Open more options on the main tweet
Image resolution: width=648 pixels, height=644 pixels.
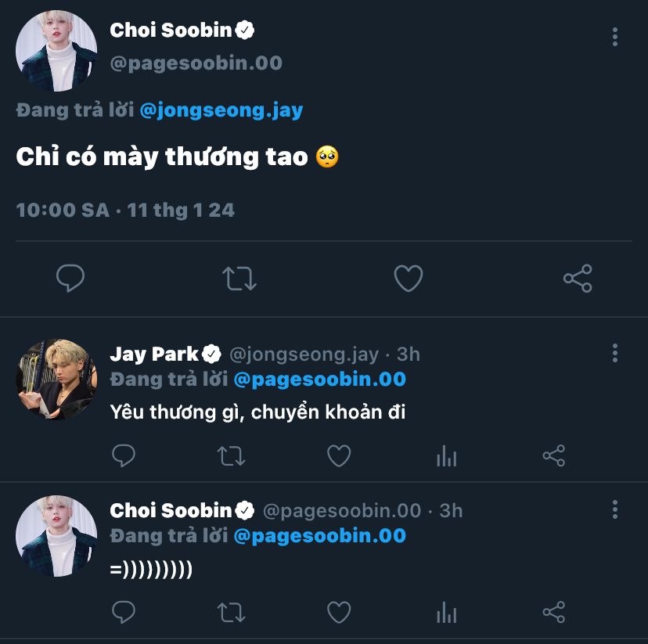coord(615,37)
